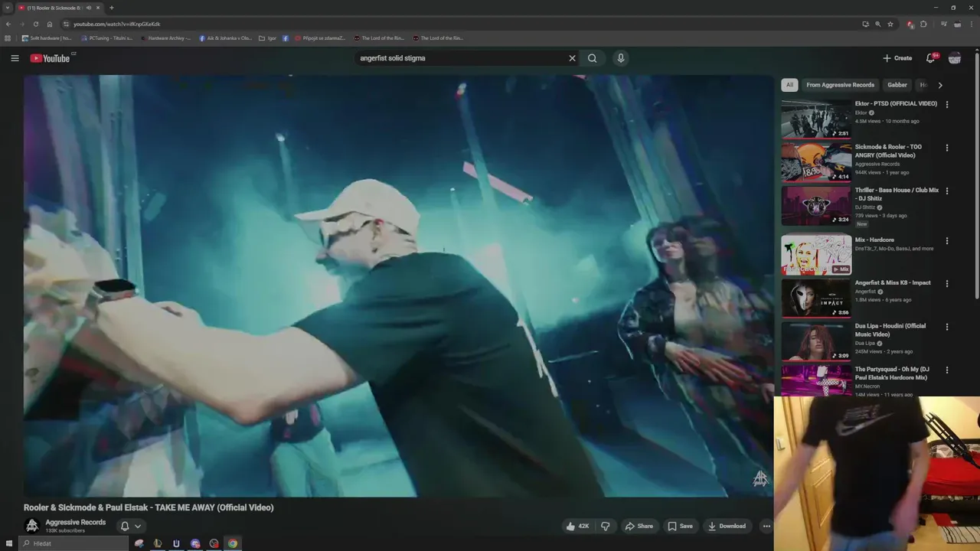Open options menu for TOO ANGRY video
The image size is (980, 551).
(947, 148)
